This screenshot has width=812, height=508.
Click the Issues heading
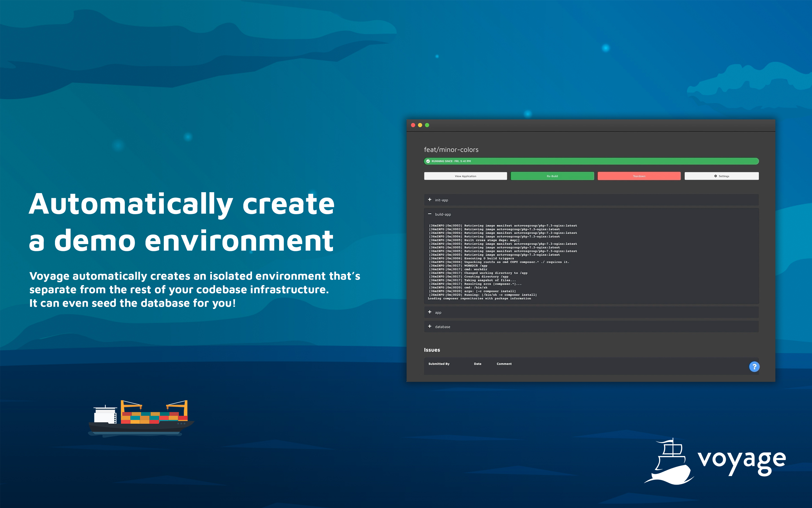click(432, 350)
